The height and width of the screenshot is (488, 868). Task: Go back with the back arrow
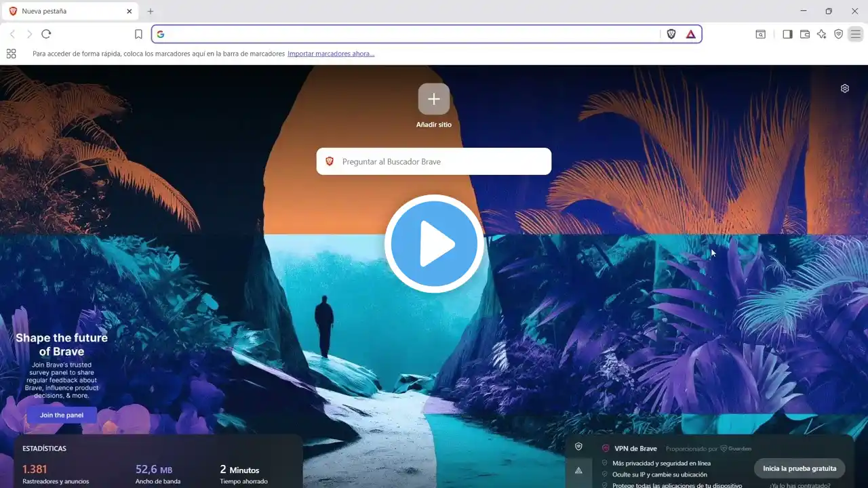tap(12, 34)
